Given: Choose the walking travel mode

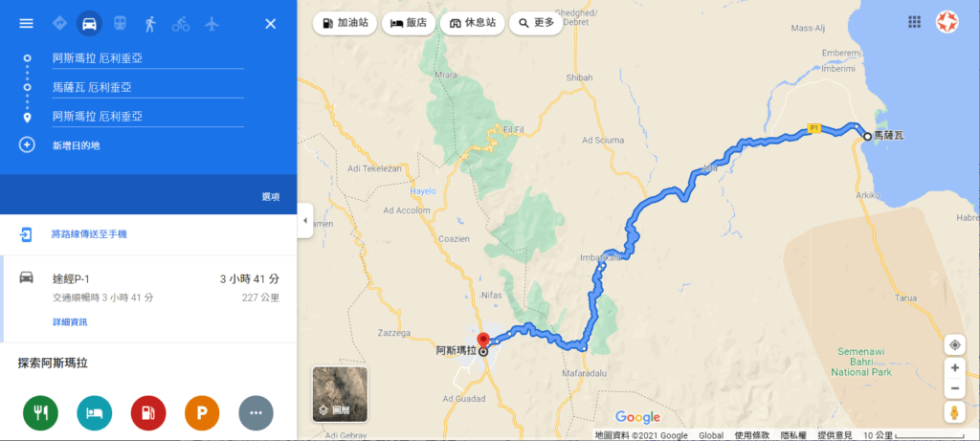Looking at the screenshot, I should click(x=150, y=24).
